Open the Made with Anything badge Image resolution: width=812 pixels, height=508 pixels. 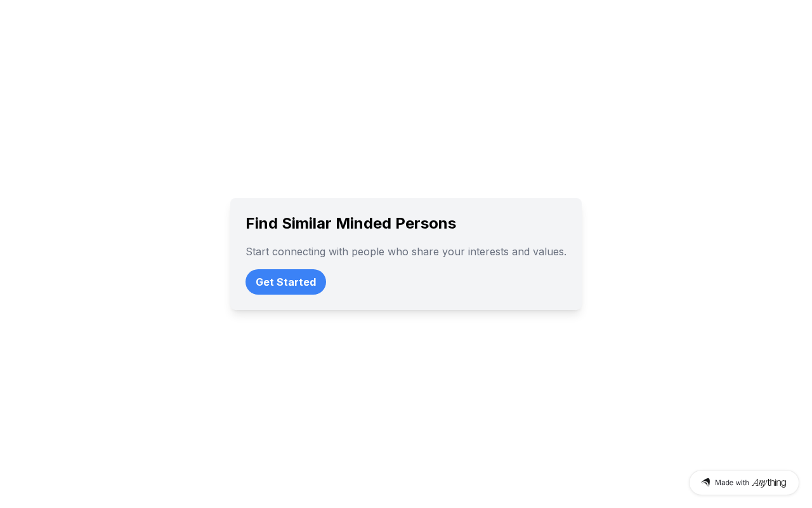[x=743, y=483]
